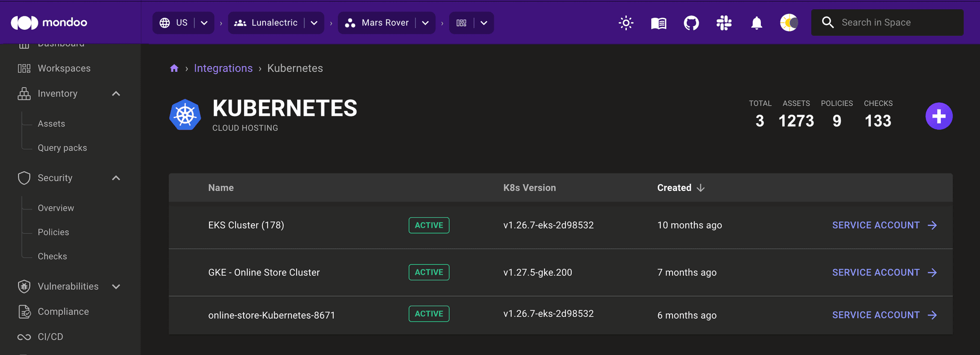The width and height of the screenshot is (980, 355).
Task: Click the TOTAL 3 statistic
Action: (x=760, y=115)
